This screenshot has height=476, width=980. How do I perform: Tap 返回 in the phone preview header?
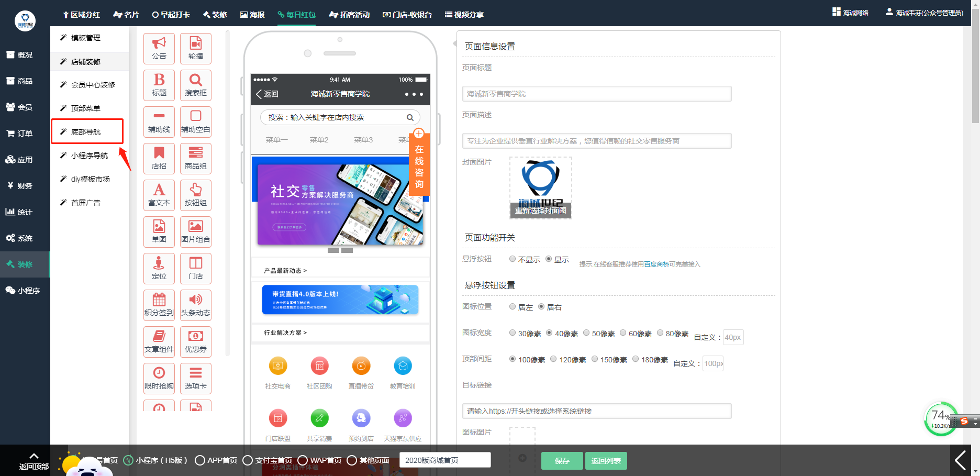point(268,94)
